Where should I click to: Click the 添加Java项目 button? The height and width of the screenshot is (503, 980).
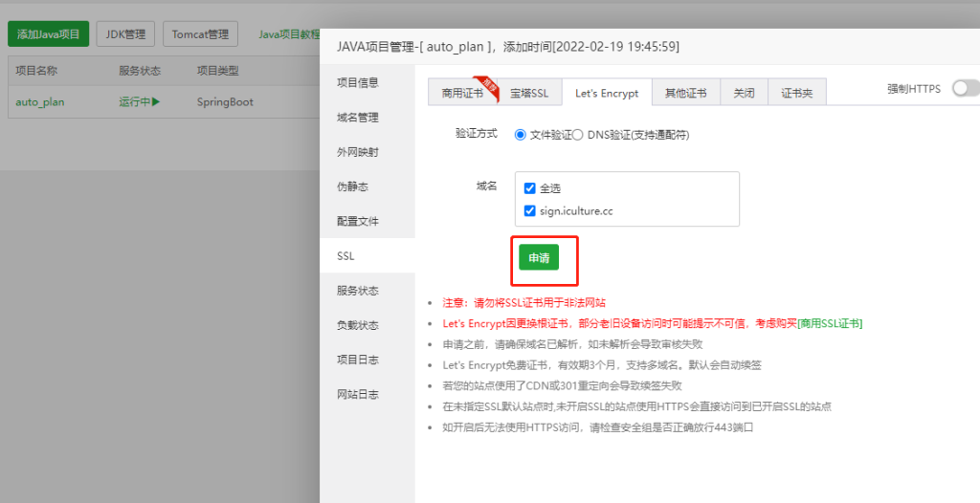click(48, 33)
